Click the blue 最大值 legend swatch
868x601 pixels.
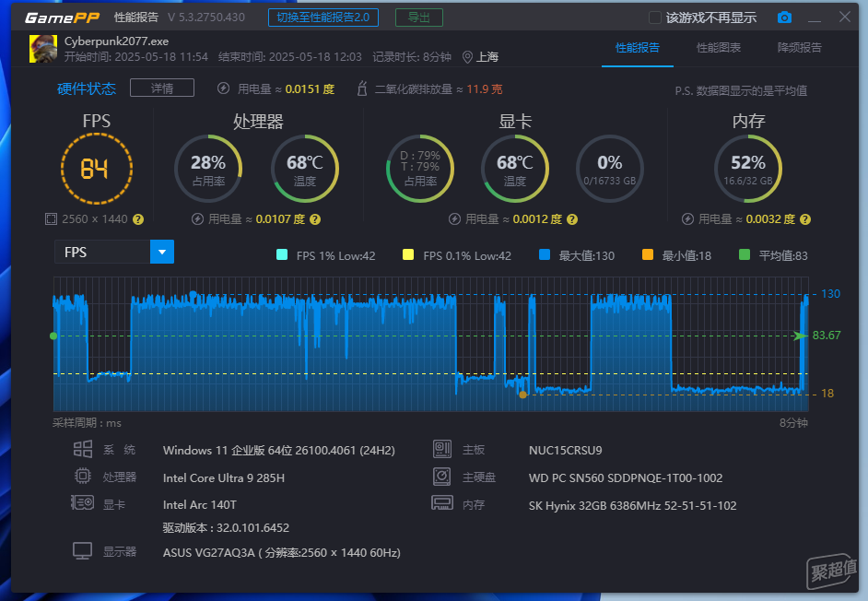(545, 254)
